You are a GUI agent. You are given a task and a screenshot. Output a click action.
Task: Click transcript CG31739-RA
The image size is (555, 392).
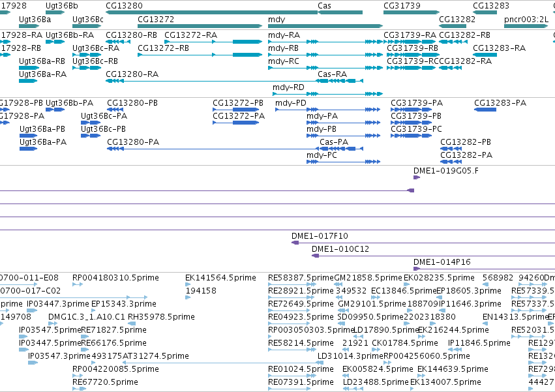click(x=410, y=35)
